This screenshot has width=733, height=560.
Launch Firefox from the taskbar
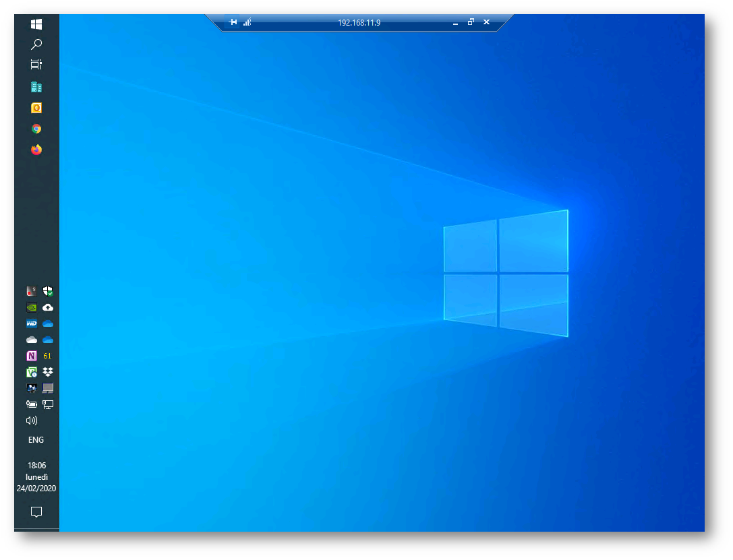pos(36,150)
